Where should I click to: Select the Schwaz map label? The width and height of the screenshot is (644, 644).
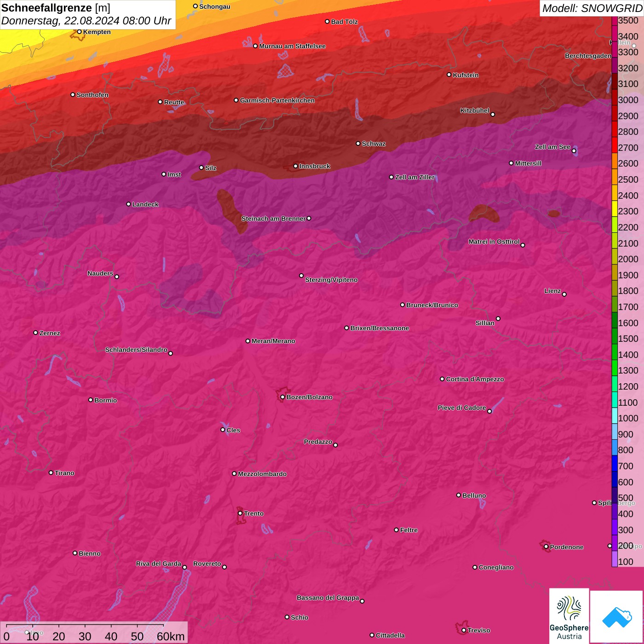(x=374, y=144)
